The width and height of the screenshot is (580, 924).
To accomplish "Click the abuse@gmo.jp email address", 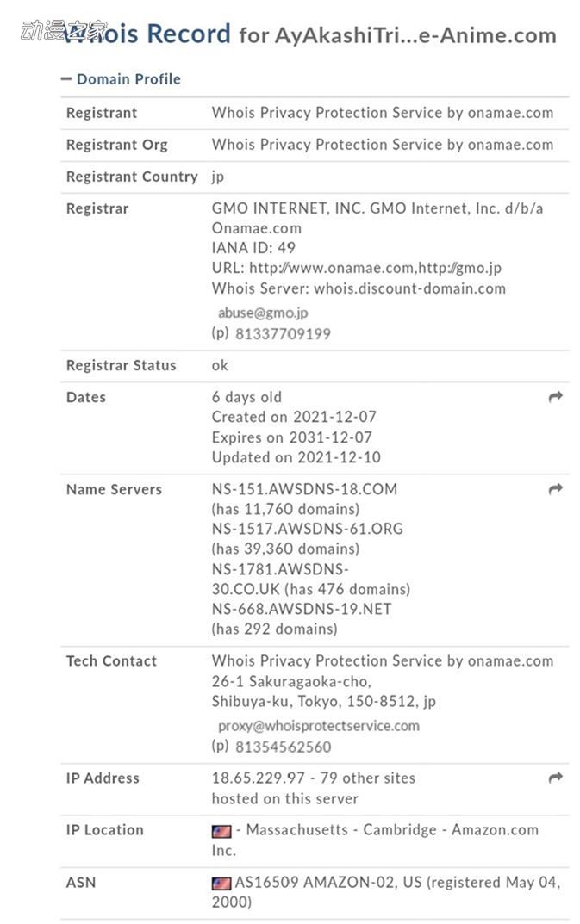I will [x=263, y=313].
